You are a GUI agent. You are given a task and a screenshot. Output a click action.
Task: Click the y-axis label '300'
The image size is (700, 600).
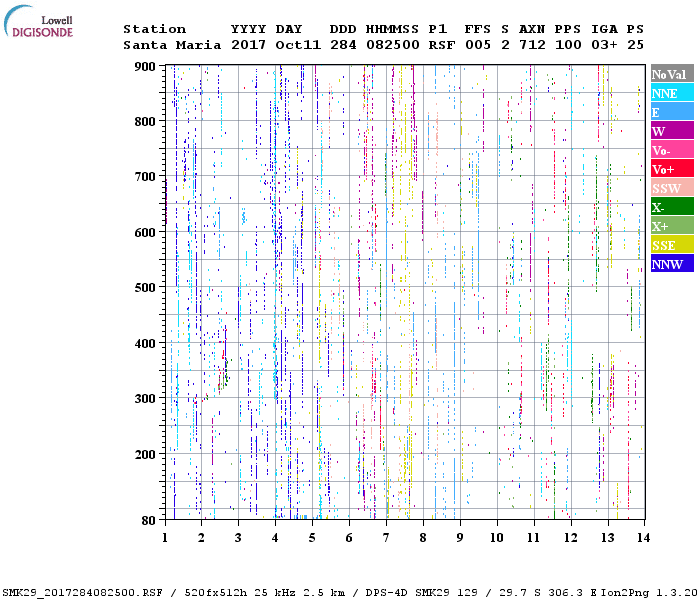[145, 398]
